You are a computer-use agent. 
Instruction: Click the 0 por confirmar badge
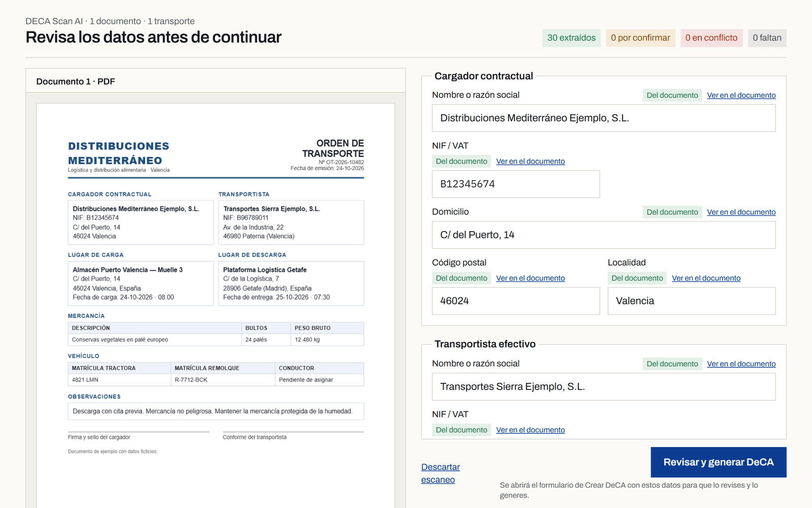[640, 38]
